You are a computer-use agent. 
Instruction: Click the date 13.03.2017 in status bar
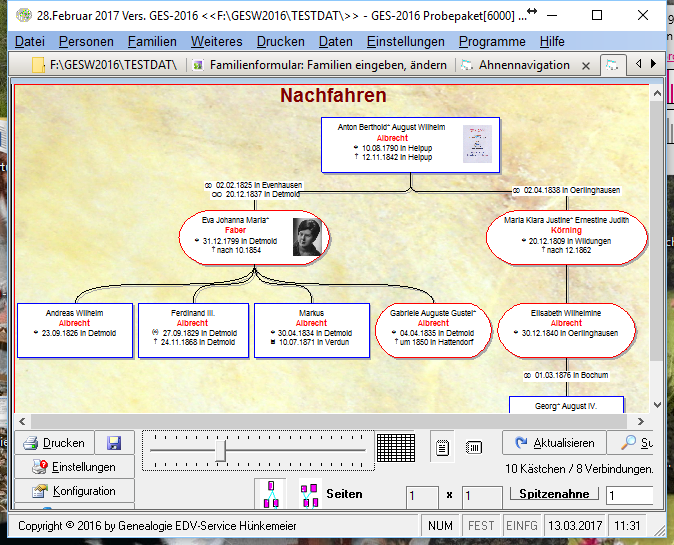coord(575,526)
